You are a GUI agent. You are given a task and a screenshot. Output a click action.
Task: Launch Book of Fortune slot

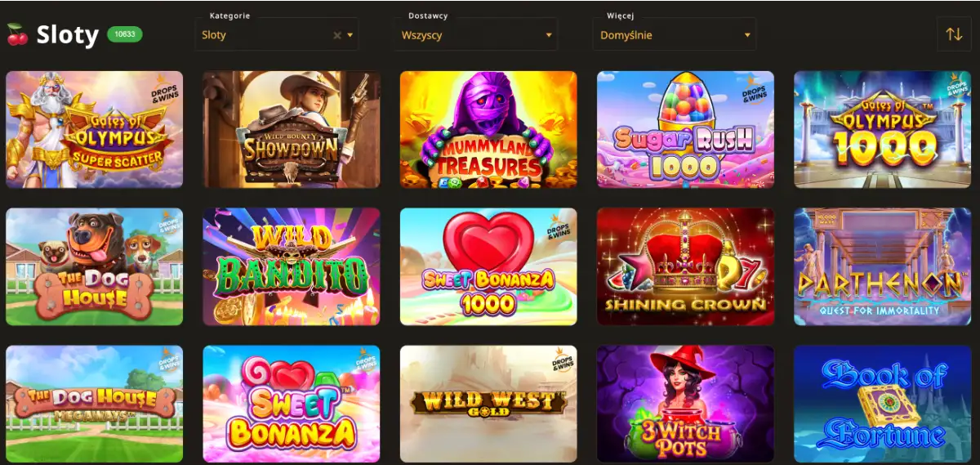(882, 404)
